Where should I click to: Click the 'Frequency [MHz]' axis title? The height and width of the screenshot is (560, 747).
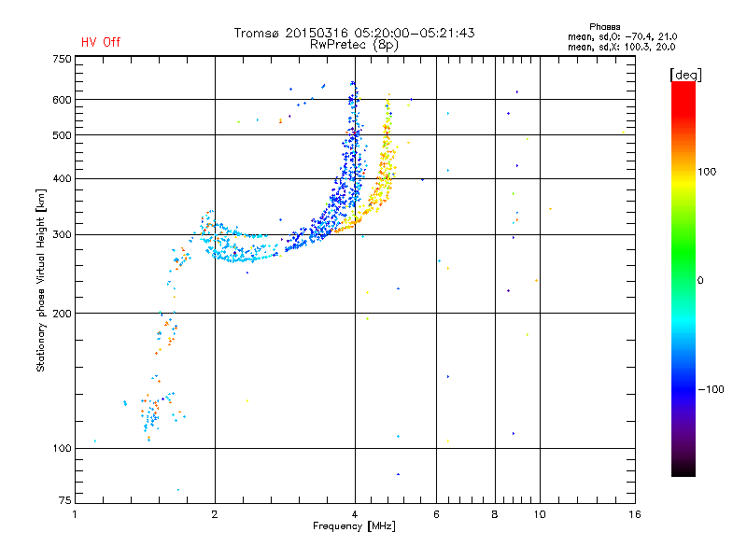[x=354, y=526]
